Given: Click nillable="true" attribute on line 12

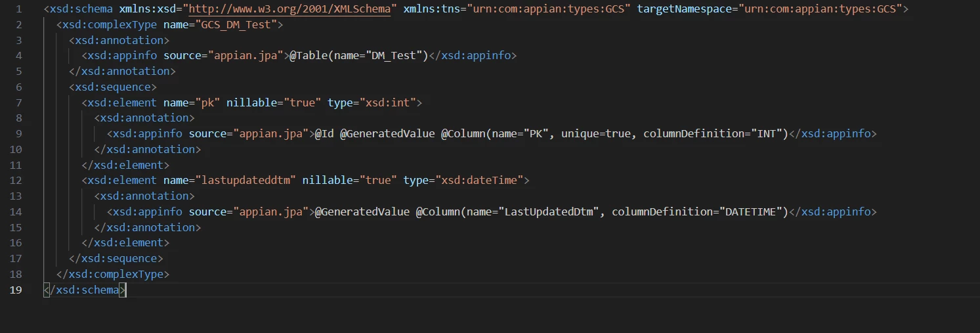Looking at the screenshot, I should coord(349,180).
